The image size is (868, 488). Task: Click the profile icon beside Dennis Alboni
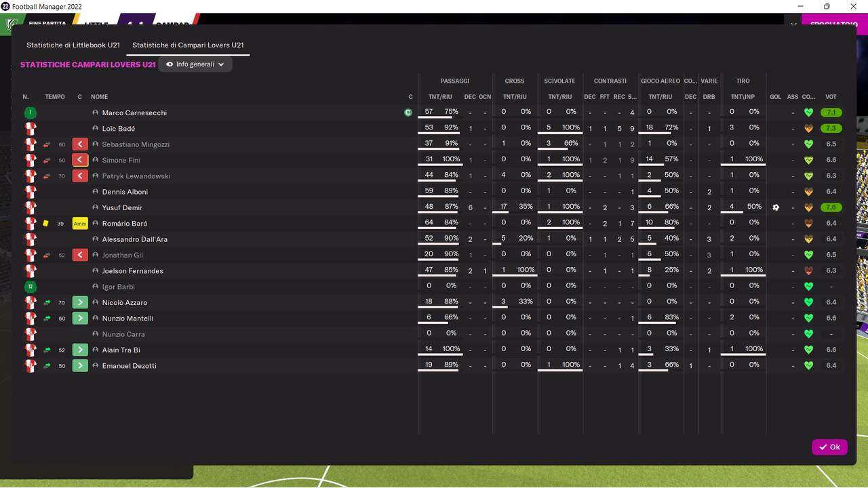pos(96,192)
